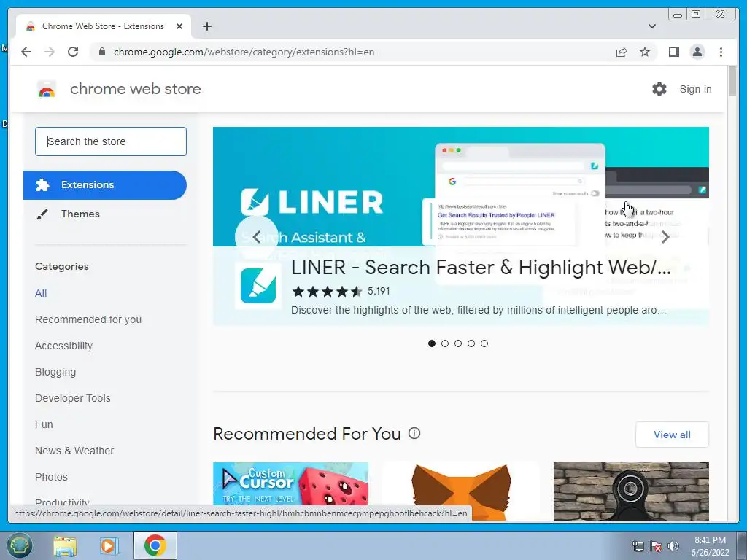Open the Chrome profile avatar icon
Screen dimensions: 747x560
click(697, 52)
